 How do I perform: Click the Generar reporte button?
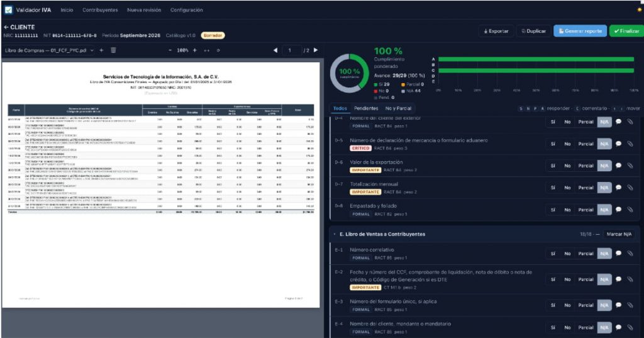tap(580, 31)
